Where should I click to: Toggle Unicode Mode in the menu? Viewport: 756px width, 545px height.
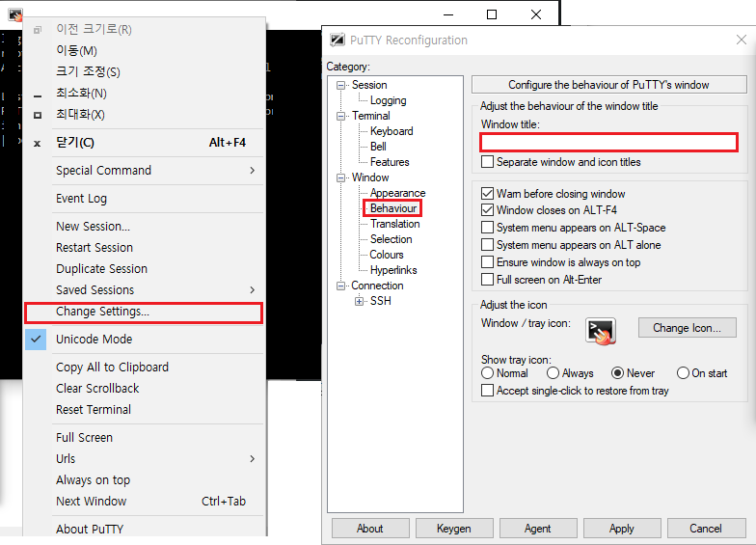click(x=144, y=340)
